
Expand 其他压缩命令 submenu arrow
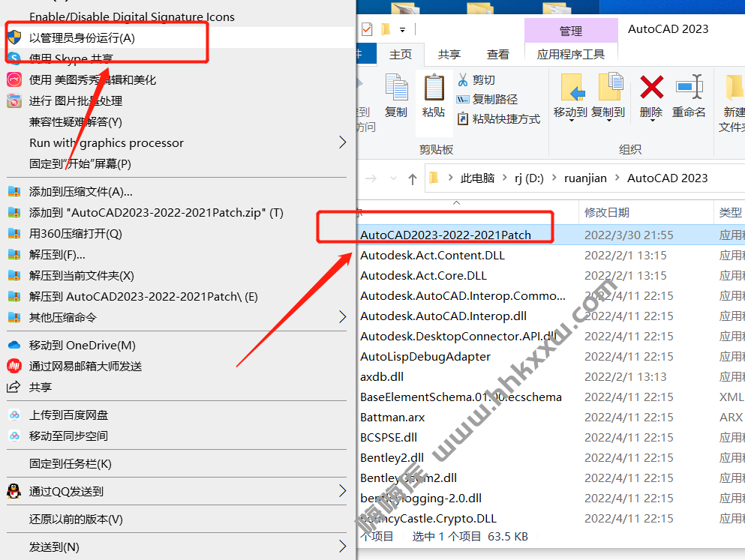pyautogui.click(x=342, y=317)
